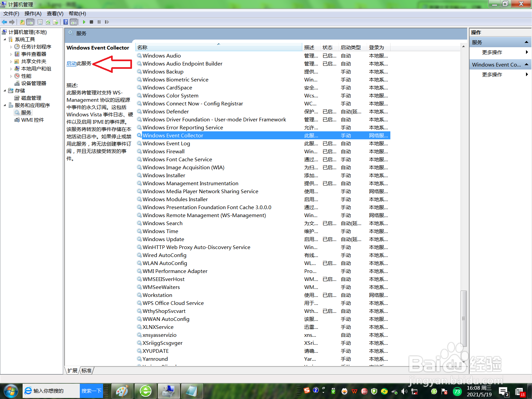This screenshot has height=399, width=532.
Task: Open the green 360 browser taskbar icon
Action: [146, 391]
